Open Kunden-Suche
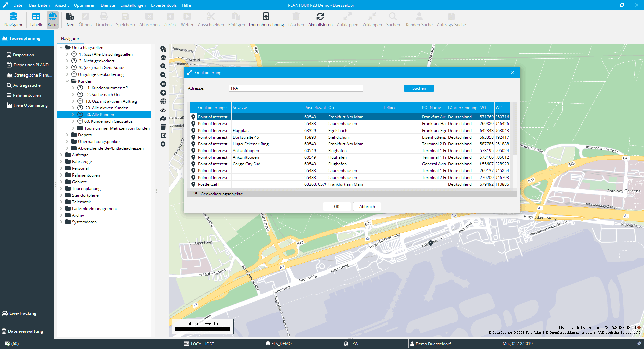 419,19
